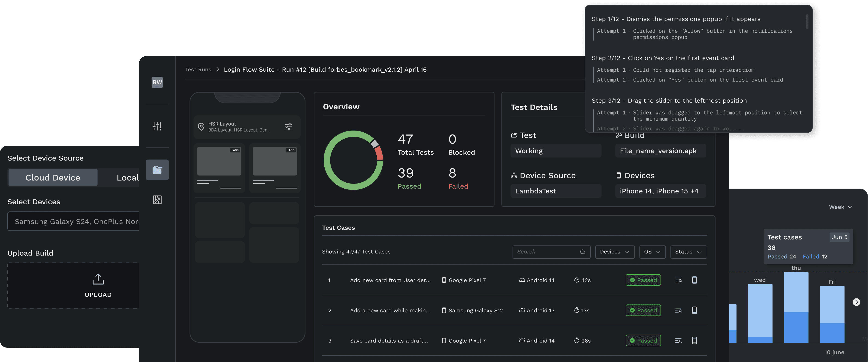
Task: Click the LambdaTest device source field
Action: [x=556, y=191]
